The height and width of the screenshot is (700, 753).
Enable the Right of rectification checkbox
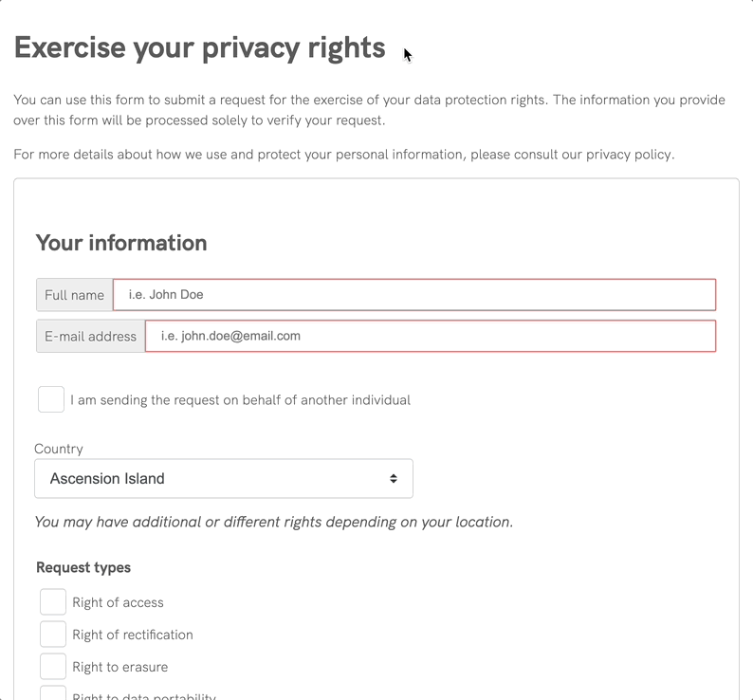tap(53, 635)
